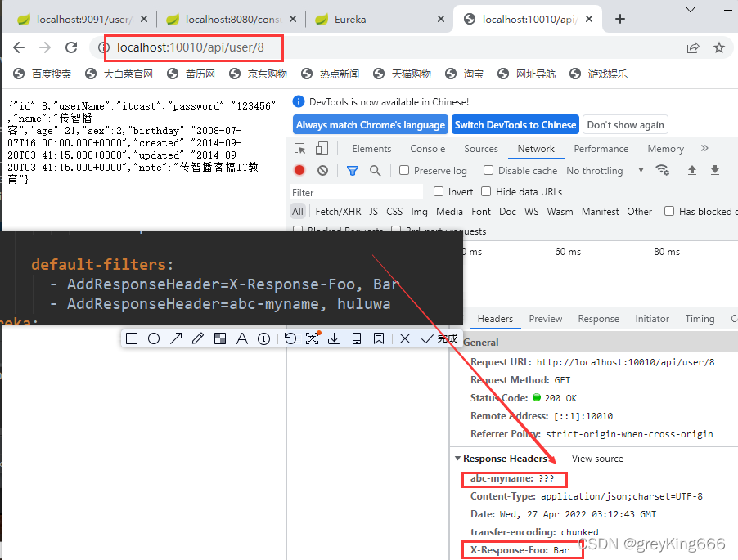Image resolution: width=738 pixels, height=560 pixels.
Task: Select the numbered marker tool
Action: [264, 338]
